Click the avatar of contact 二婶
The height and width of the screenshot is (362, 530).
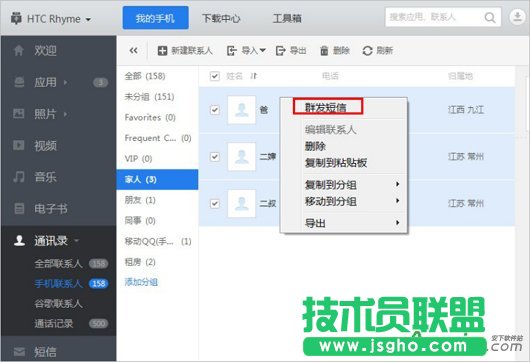[x=241, y=157]
